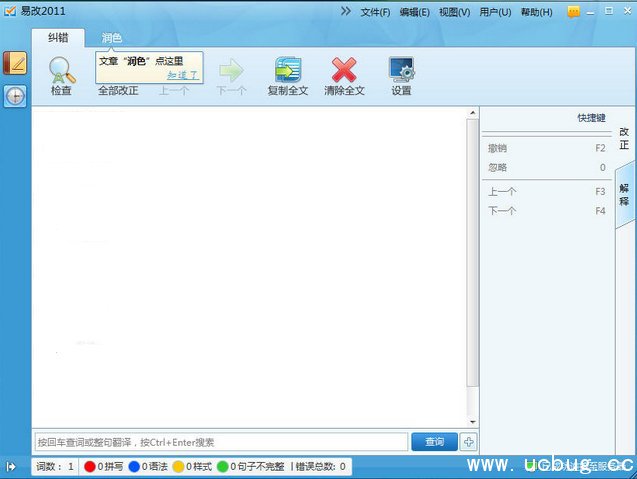
Task: Switch to the 润色 tab
Action: pos(112,38)
